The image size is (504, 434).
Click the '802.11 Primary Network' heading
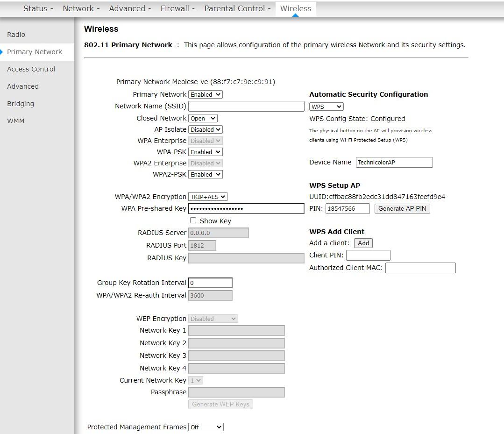coord(128,45)
